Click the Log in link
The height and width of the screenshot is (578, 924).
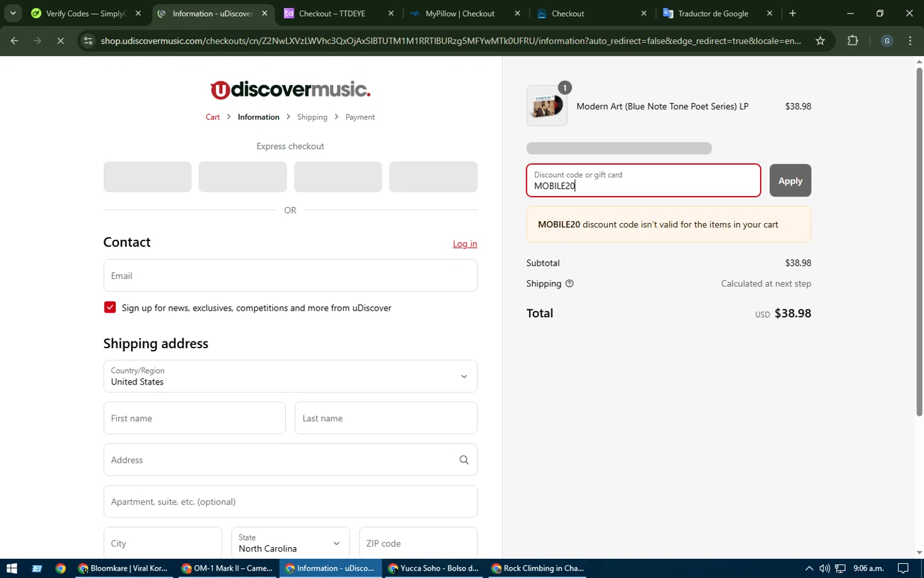pyautogui.click(x=465, y=244)
